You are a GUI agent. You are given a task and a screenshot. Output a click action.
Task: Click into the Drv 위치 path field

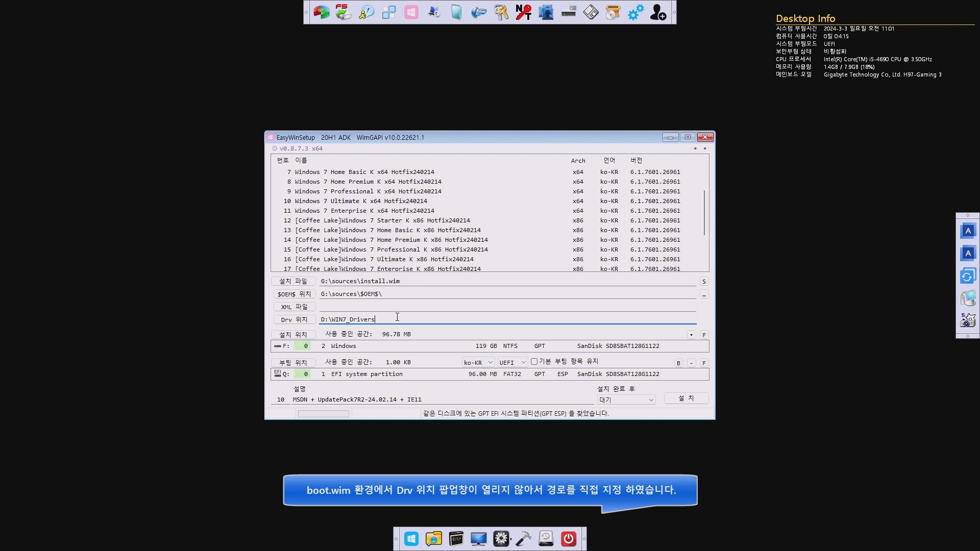[508, 319]
